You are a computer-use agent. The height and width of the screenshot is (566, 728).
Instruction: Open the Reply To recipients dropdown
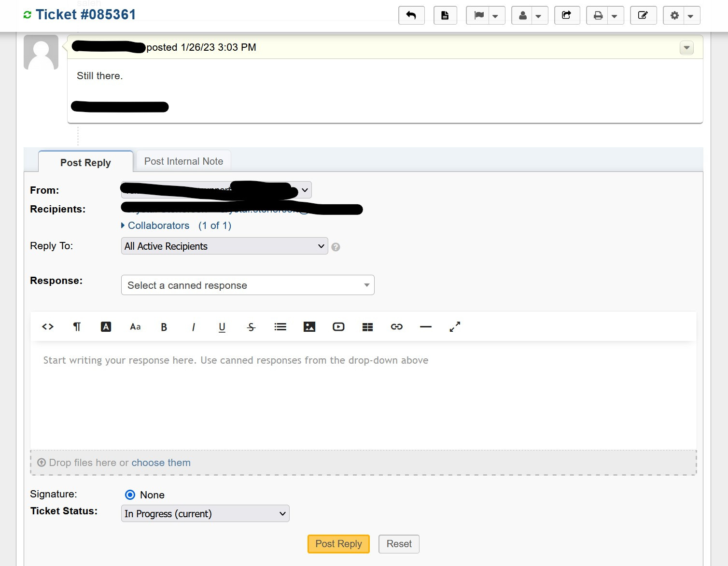coord(224,246)
